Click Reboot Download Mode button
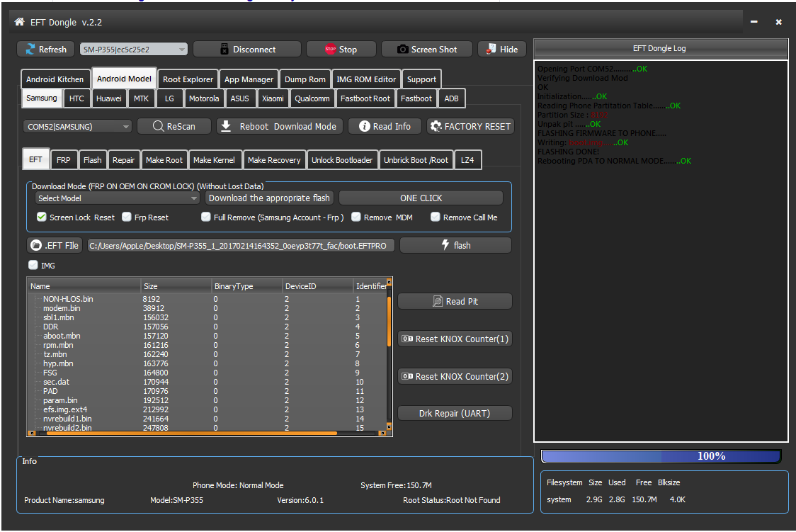Image resolution: width=796 pixels, height=532 pixels. tap(280, 126)
